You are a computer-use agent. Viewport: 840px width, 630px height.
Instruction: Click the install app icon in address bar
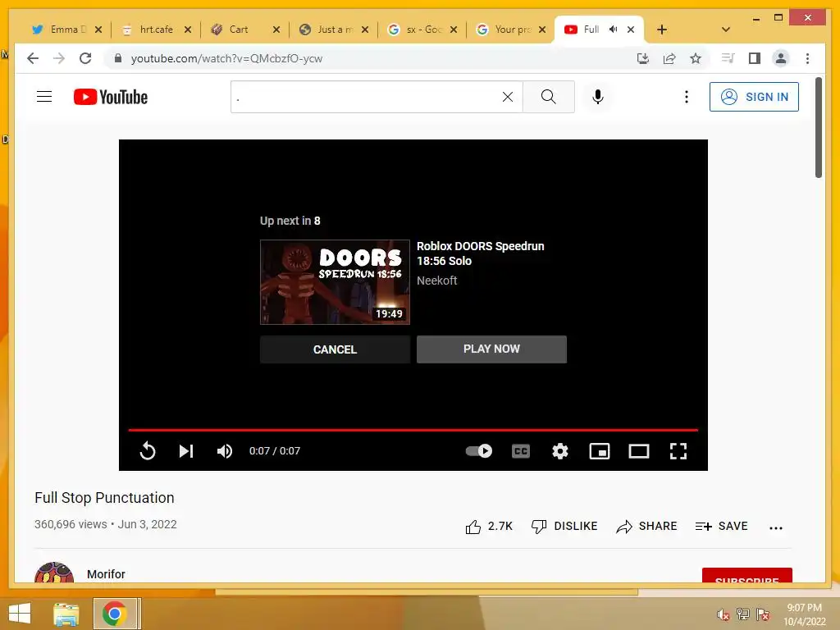(x=643, y=58)
